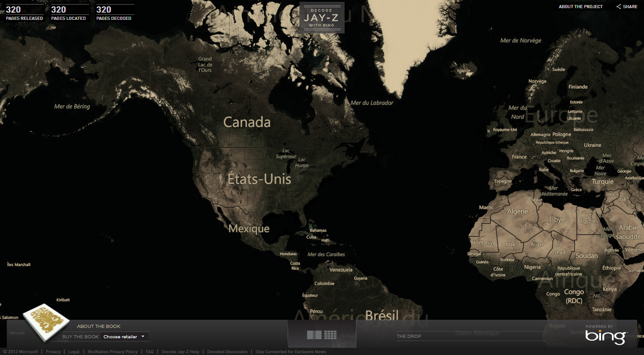Open Decoded Discussion link

(227, 351)
